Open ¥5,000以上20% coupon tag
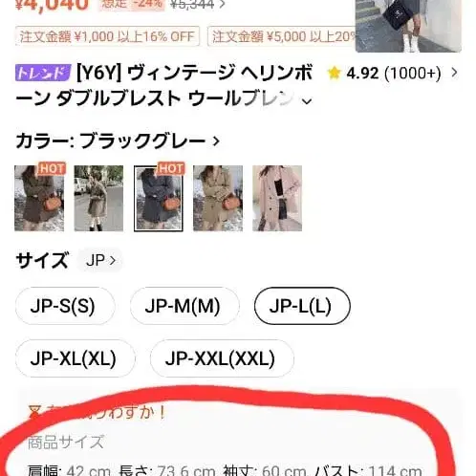Screen dimensions: 476x476 point(281,36)
